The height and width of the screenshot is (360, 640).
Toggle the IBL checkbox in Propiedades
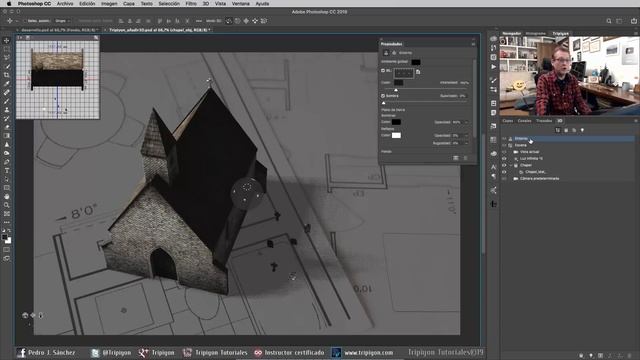click(x=383, y=71)
